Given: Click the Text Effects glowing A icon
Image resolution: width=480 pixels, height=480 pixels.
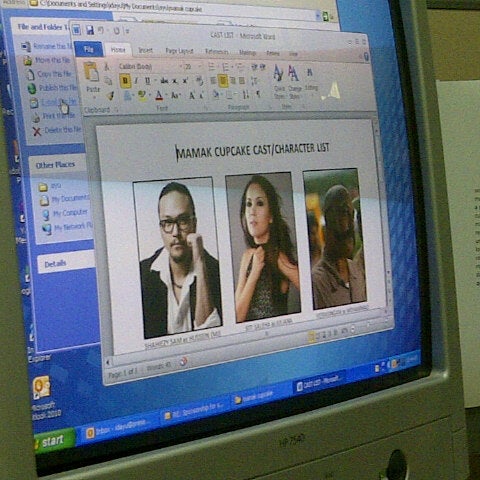Looking at the screenshot, I should click(x=128, y=96).
